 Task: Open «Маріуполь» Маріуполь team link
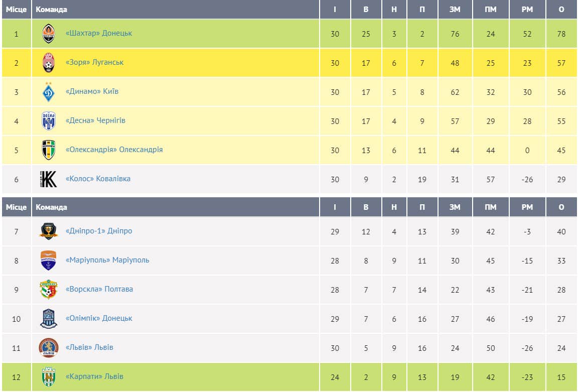tap(107, 260)
